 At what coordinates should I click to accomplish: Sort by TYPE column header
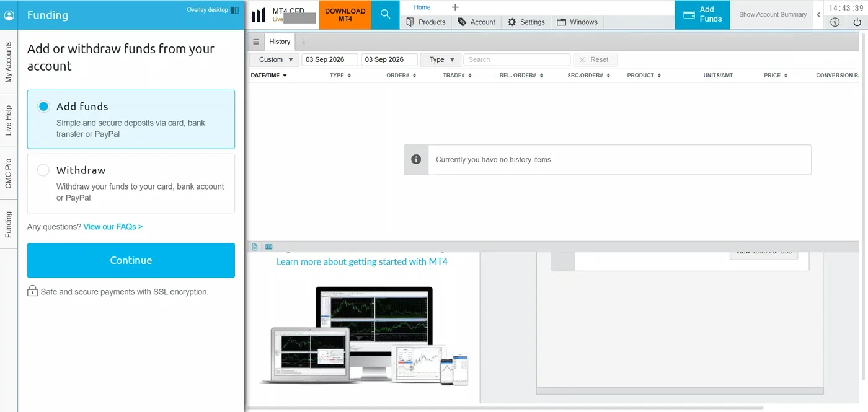pyautogui.click(x=340, y=76)
